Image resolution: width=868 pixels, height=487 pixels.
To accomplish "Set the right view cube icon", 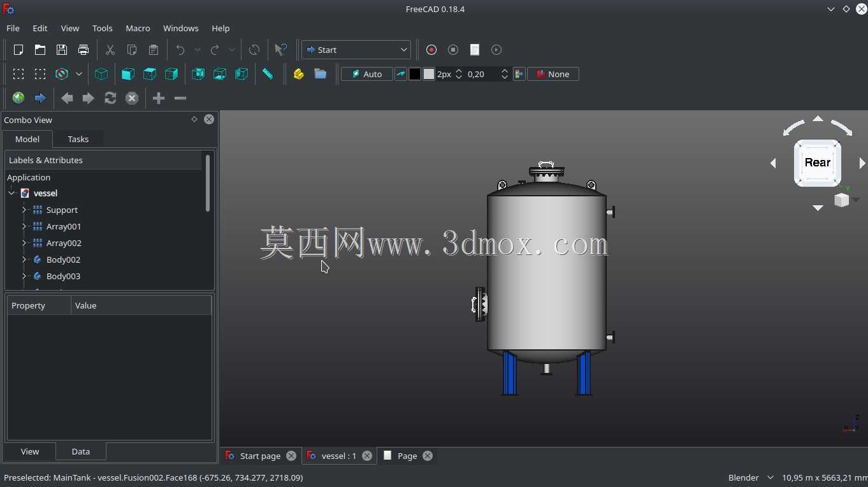I will coord(171,74).
